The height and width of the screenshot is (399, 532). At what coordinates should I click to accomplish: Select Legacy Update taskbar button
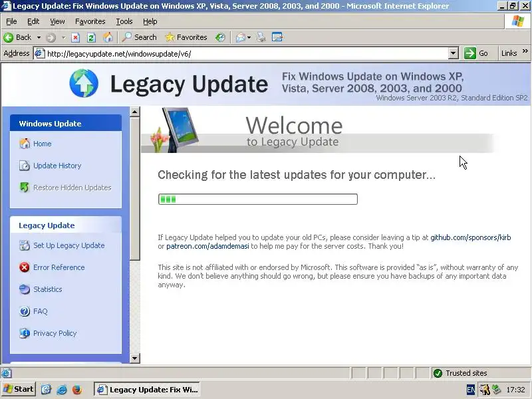tap(147, 390)
